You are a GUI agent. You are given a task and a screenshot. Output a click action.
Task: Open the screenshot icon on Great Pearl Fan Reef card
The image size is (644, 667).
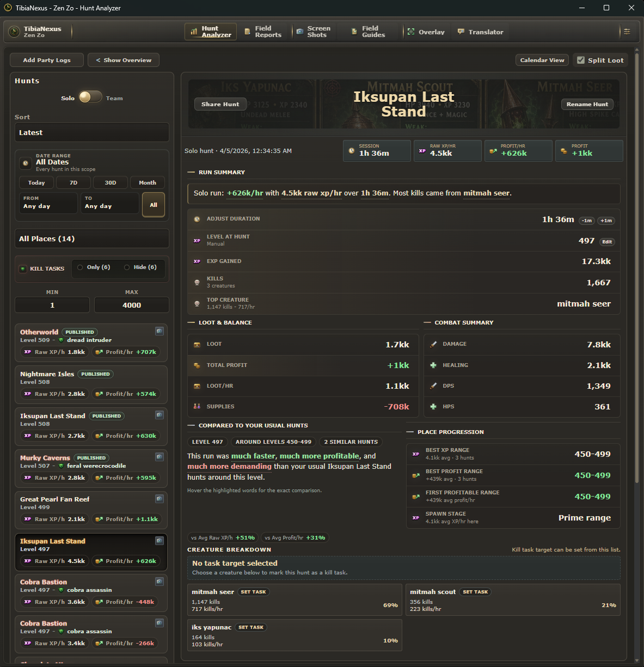160,499
